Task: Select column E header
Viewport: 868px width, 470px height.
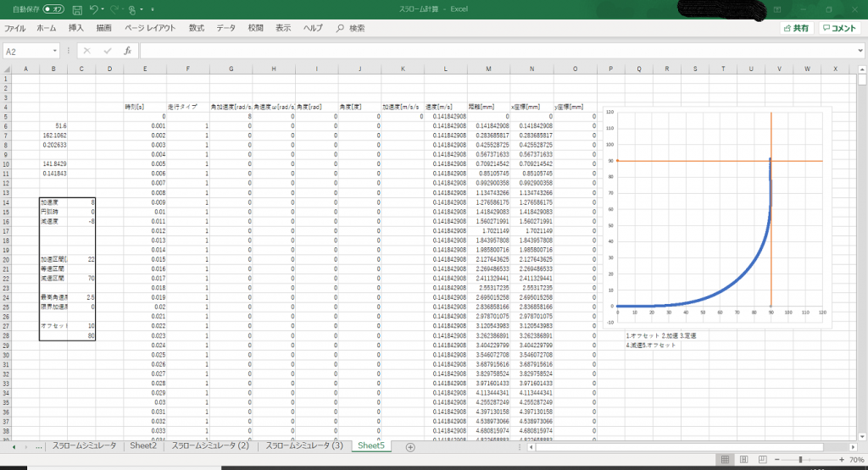Action: click(x=145, y=69)
